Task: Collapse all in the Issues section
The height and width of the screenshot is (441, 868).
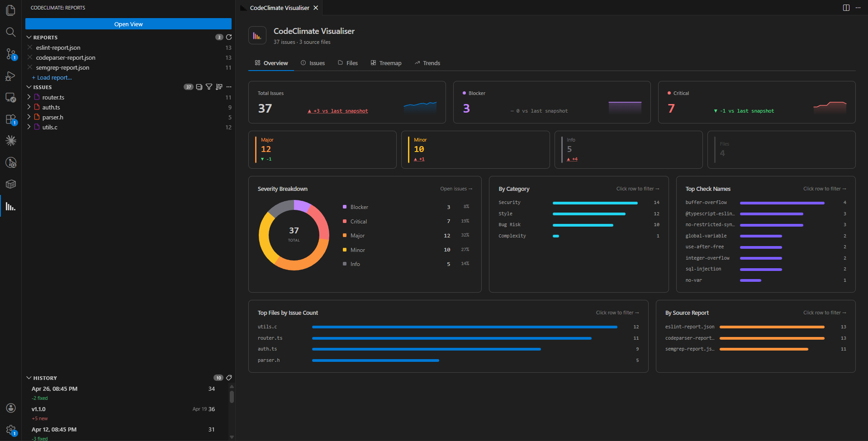Action: 199,87
